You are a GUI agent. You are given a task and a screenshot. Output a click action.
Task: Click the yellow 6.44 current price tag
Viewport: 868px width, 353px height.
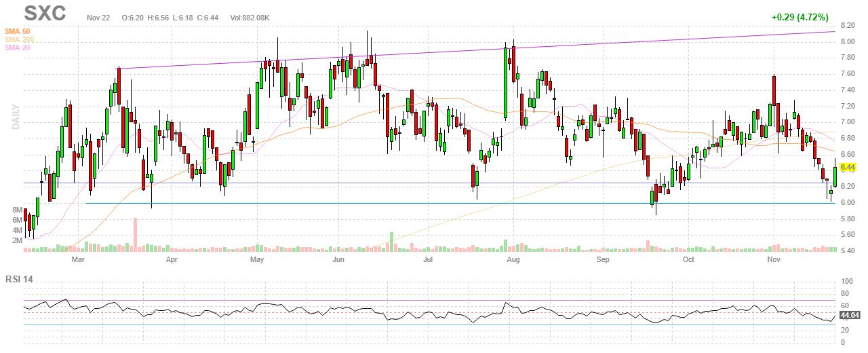[x=848, y=166]
